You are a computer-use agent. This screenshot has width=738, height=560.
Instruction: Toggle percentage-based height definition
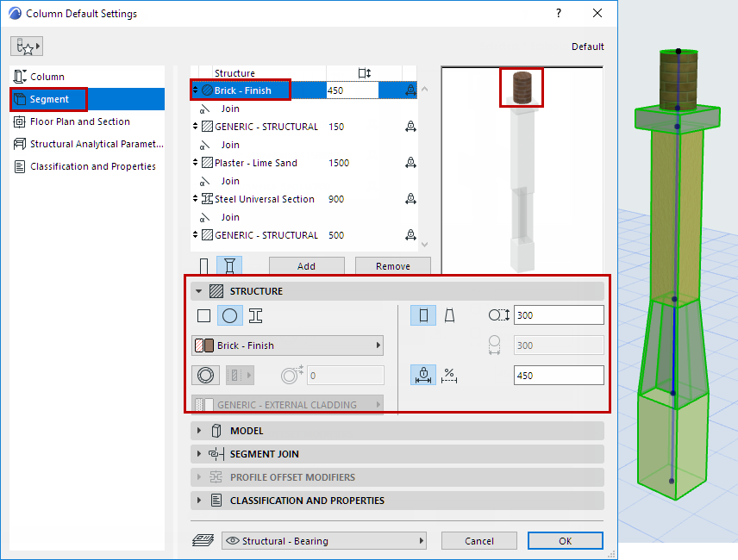pos(449,375)
